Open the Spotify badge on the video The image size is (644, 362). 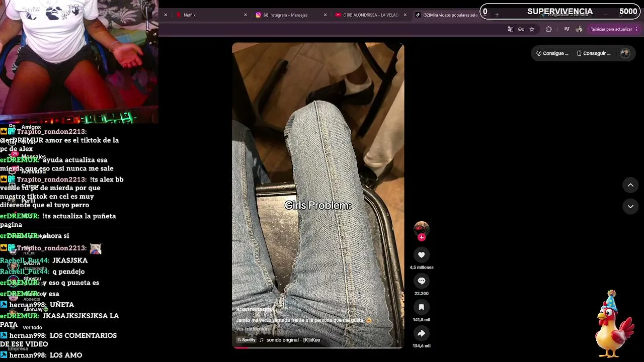(246, 340)
